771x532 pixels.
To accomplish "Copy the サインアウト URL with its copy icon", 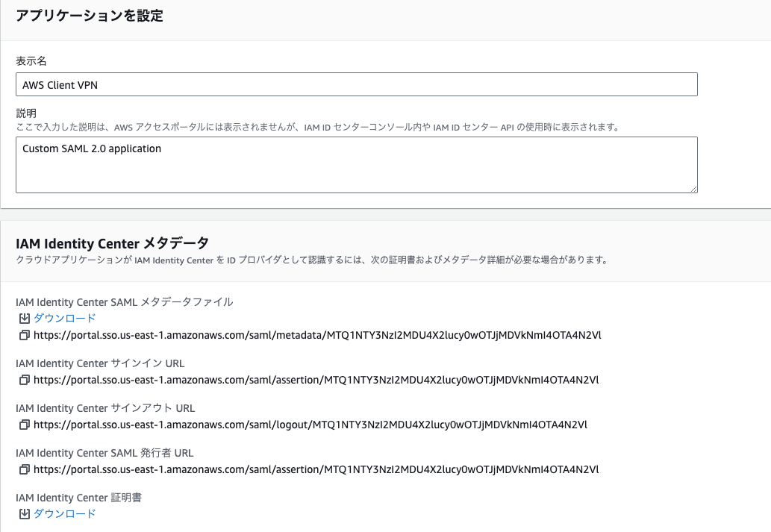I will pyautogui.click(x=24, y=425).
